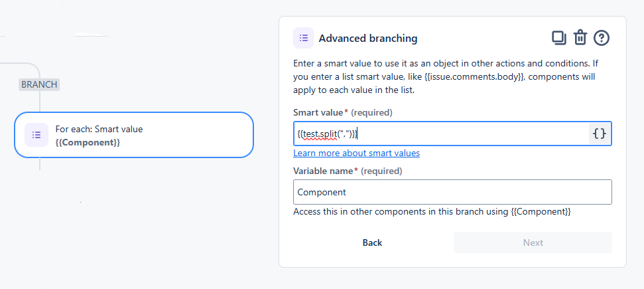Open help via question mark icon
Screen dimensions: 644x289
[601, 38]
